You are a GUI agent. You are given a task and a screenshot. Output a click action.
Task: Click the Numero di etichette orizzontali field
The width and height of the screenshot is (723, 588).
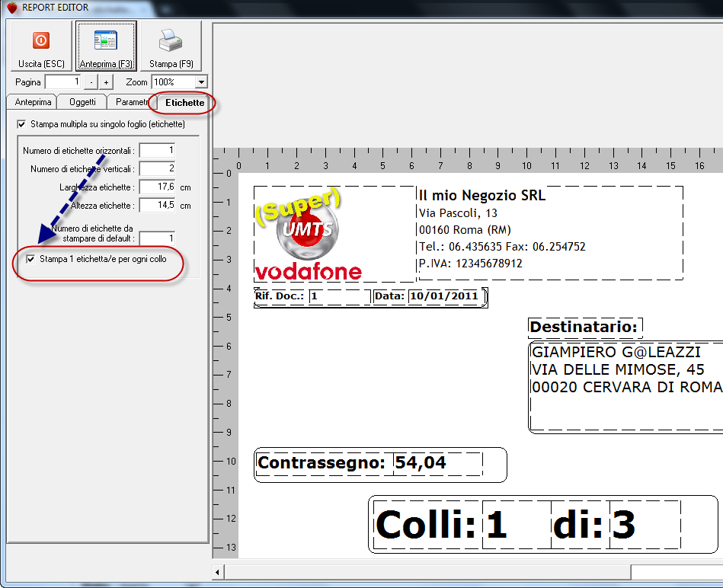pyautogui.click(x=157, y=150)
